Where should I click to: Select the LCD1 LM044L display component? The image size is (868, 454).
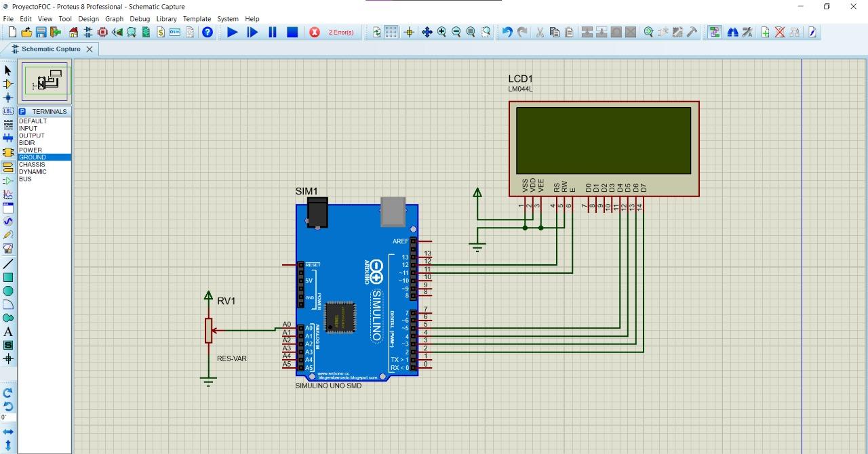click(x=604, y=148)
